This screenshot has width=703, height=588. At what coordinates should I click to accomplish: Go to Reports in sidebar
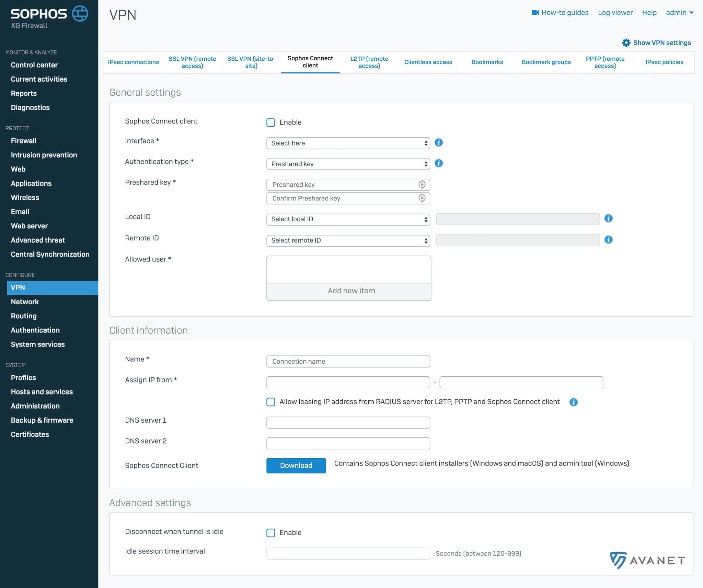point(24,93)
